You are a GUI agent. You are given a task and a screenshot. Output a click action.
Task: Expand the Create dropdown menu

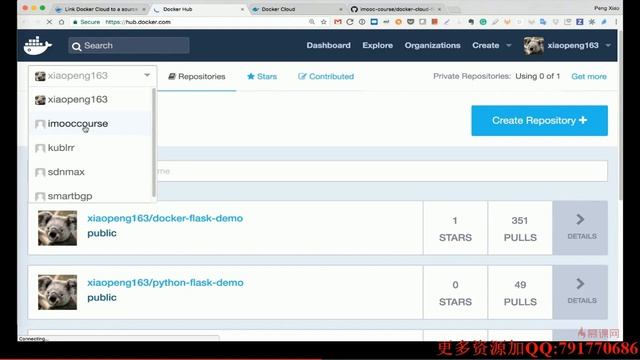tap(491, 45)
